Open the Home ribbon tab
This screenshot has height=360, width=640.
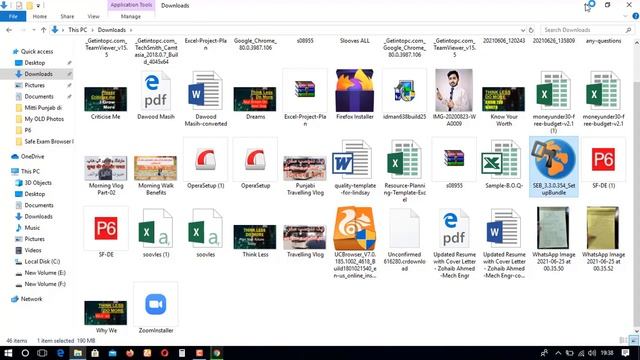point(40,16)
